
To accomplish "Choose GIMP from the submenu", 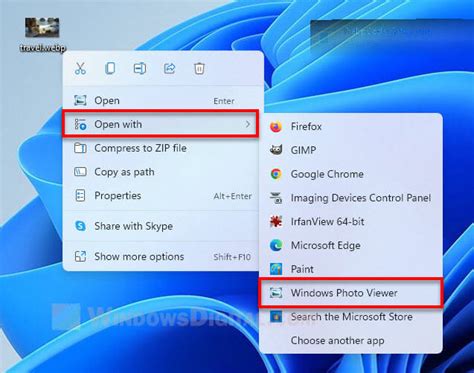I will 351,150.
